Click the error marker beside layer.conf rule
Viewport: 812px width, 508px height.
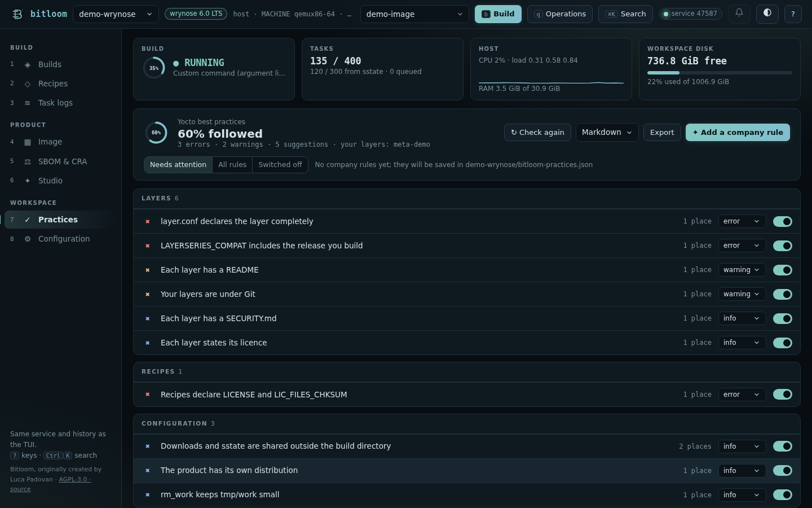tap(148, 222)
